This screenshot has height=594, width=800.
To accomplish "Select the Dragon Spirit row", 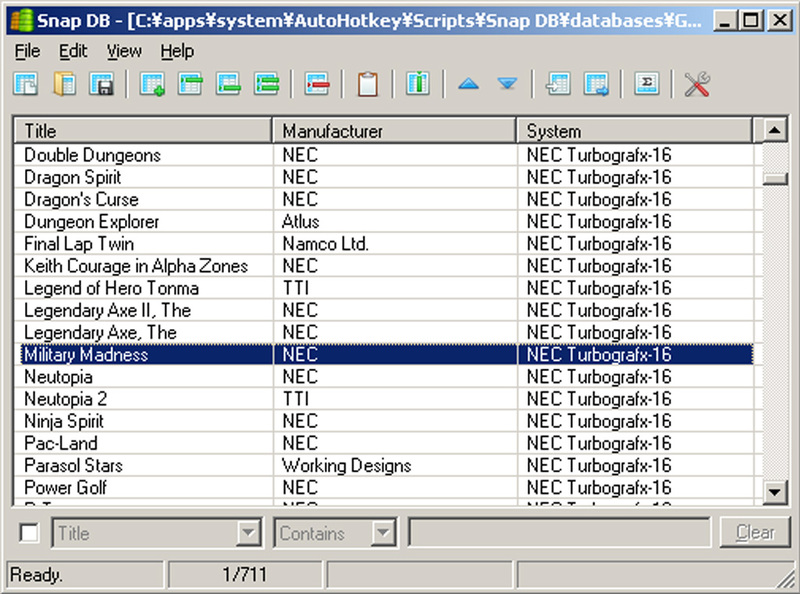I will (384, 177).
